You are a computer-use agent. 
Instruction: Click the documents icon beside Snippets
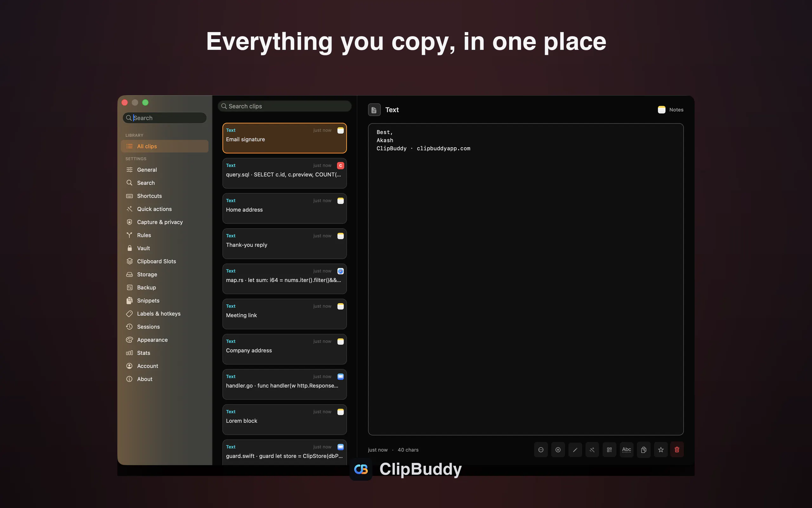pyautogui.click(x=129, y=300)
